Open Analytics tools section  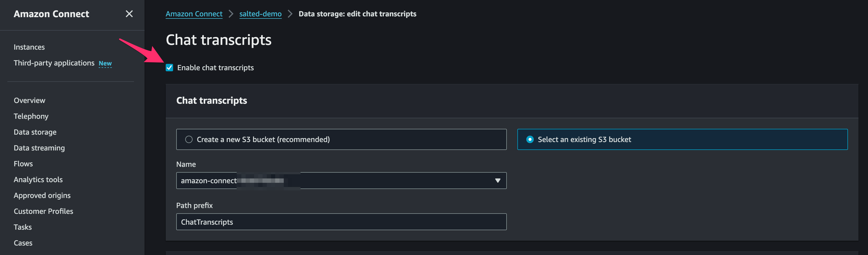click(x=38, y=180)
